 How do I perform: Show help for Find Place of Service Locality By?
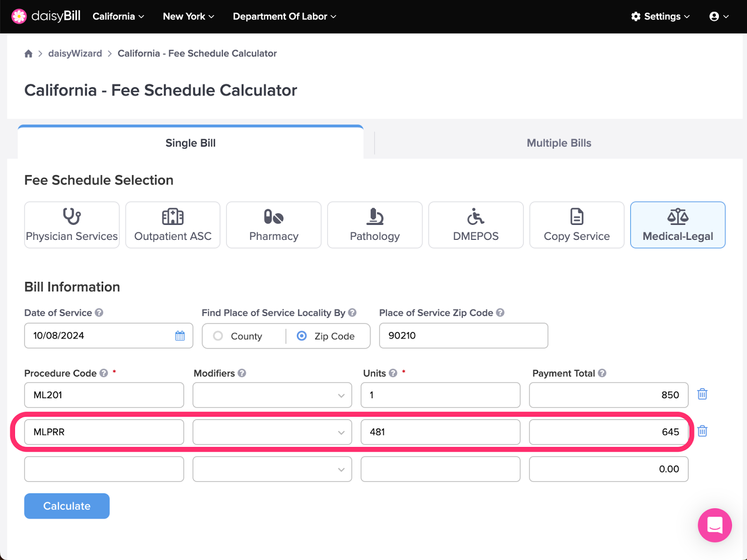click(x=352, y=313)
